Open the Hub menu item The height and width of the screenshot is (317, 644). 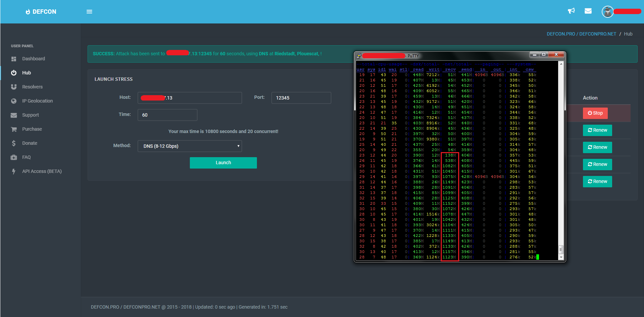coord(26,73)
